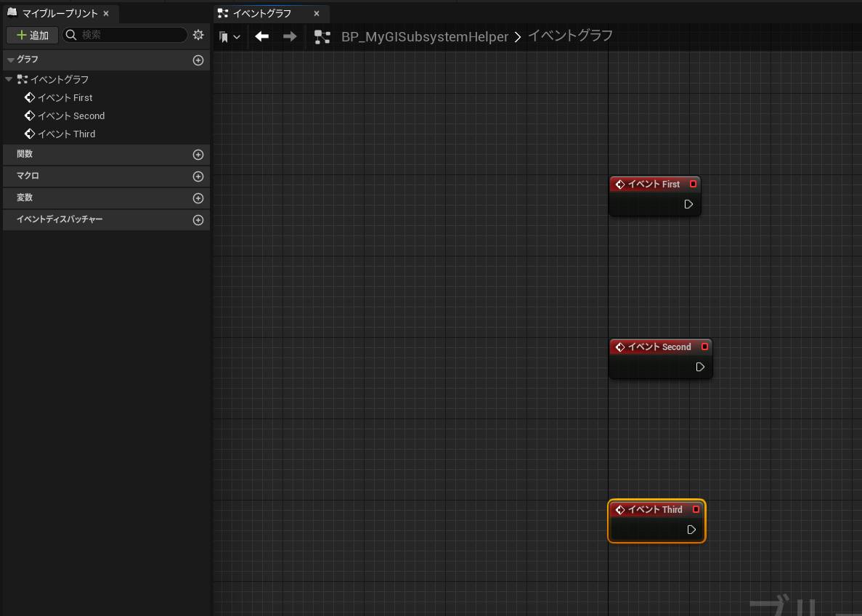Add a new variable with 変数 plus icon
Viewport: 862px width, 616px height.
pos(198,198)
